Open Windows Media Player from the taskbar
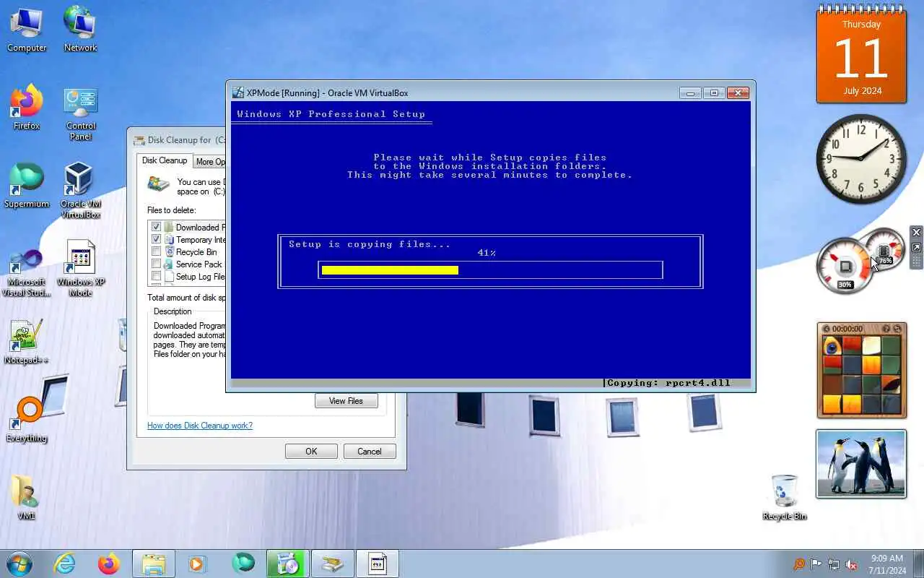Screen dimensions: 924x578 pos(197,564)
